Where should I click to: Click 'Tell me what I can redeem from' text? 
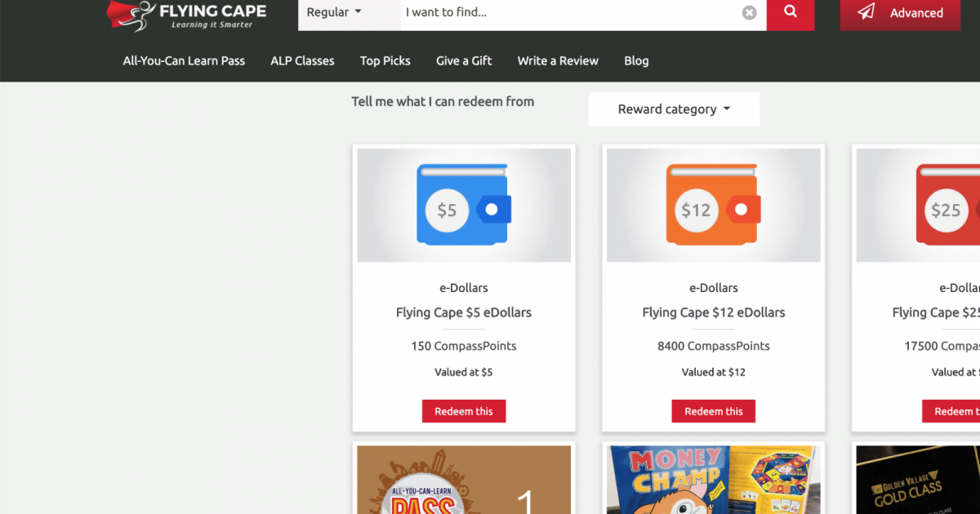(x=443, y=102)
